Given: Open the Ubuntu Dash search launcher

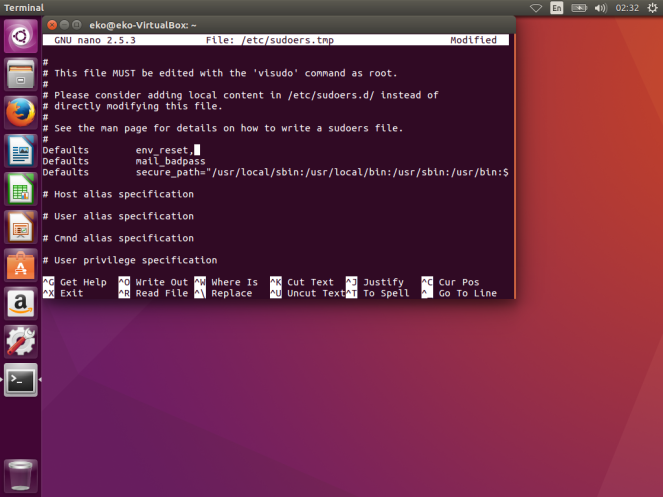Looking at the screenshot, I should click(20, 36).
